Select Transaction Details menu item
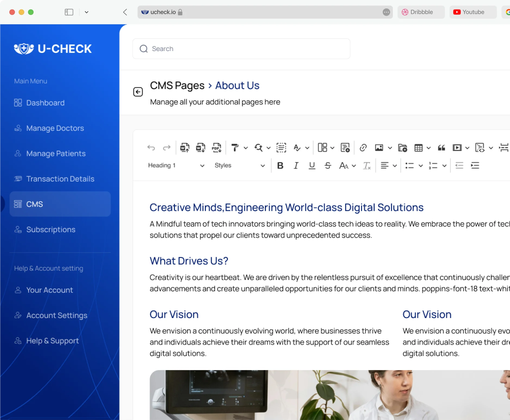The image size is (510, 420). [60, 179]
